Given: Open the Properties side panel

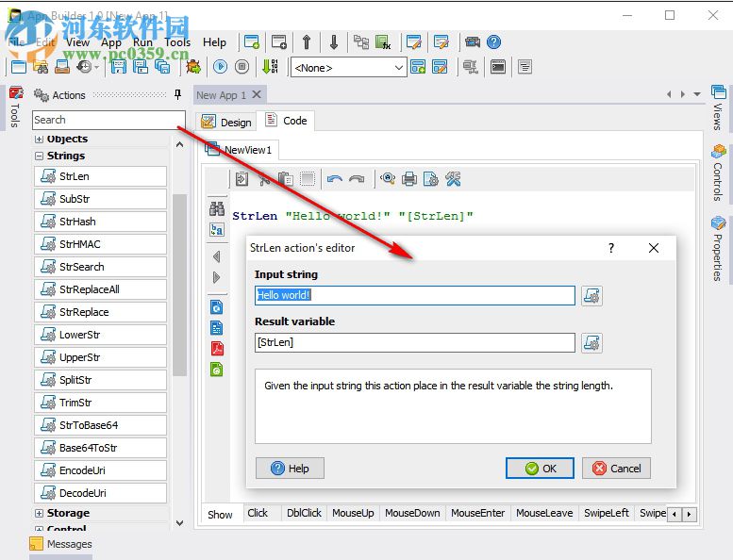Looking at the screenshot, I should [x=718, y=249].
